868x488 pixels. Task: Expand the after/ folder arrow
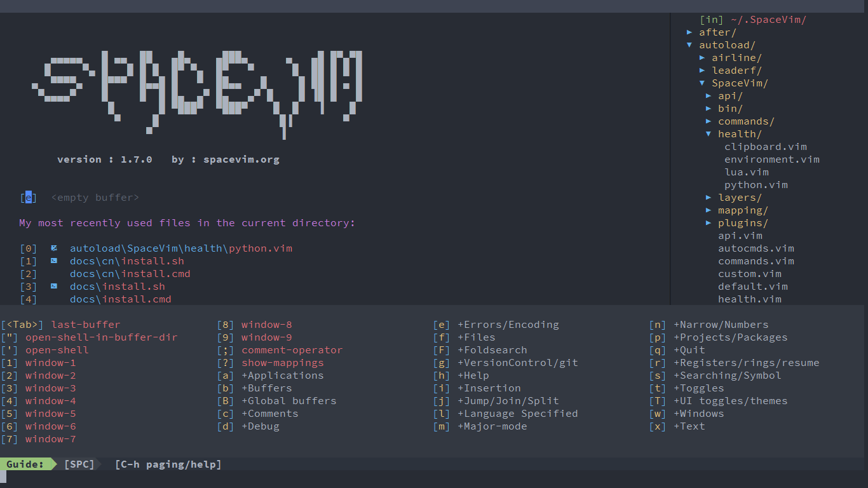pyautogui.click(x=689, y=32)
